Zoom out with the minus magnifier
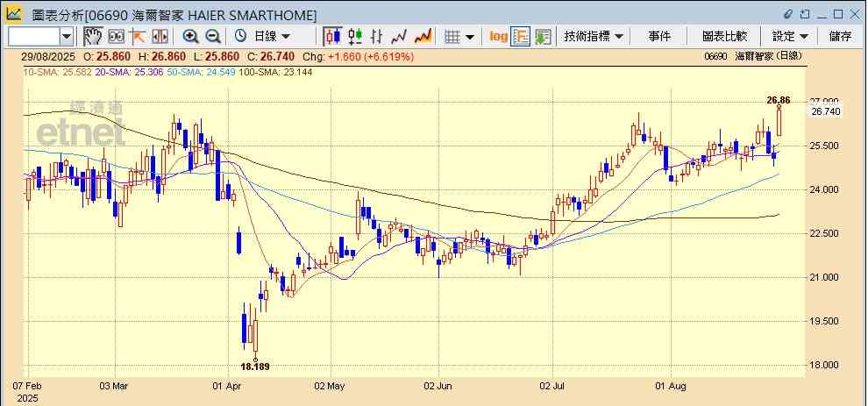Image resolution: width=868 pixels, height=406 pixels. pos(213,37)
